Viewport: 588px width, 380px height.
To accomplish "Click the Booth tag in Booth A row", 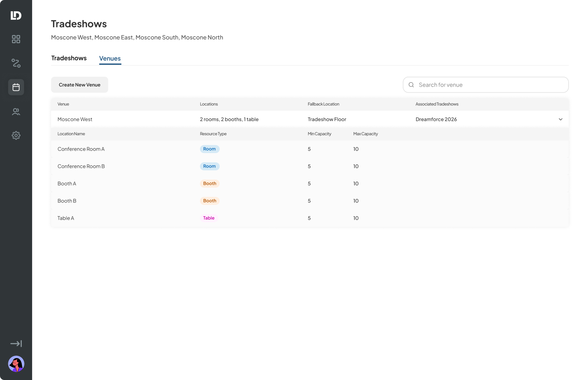I will (210, 183).
